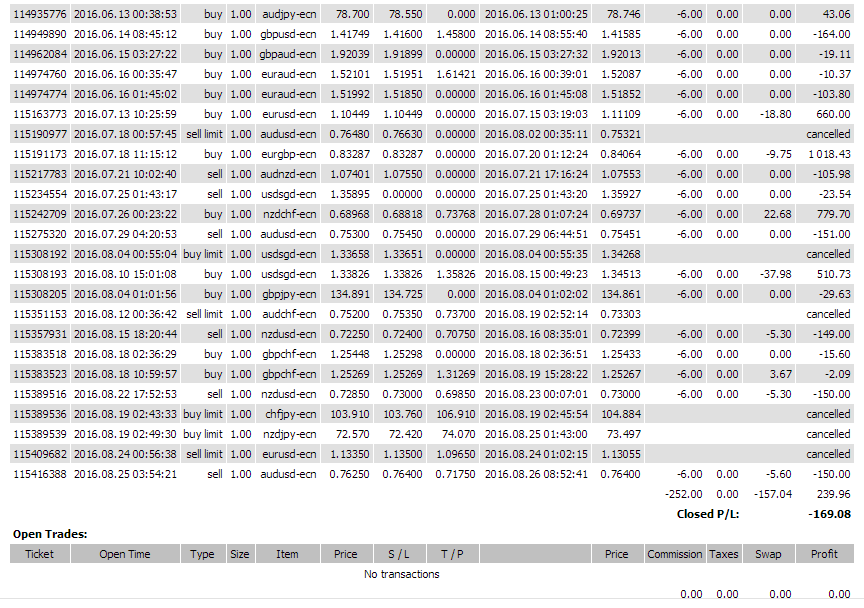This screenshot has height=608, width=864.
Task: Select ticket 114974774 row
Action: point(432,94)
